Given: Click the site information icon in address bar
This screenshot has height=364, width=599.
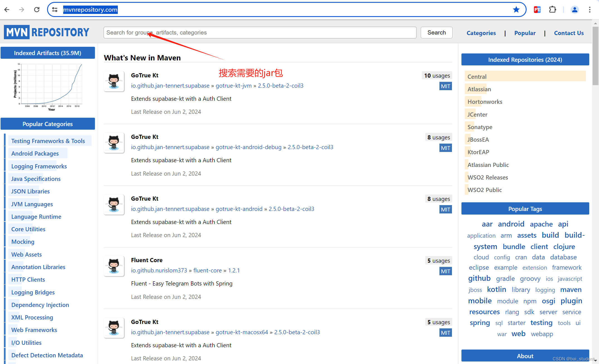Looking at the screenshot, I should (55, 10).
